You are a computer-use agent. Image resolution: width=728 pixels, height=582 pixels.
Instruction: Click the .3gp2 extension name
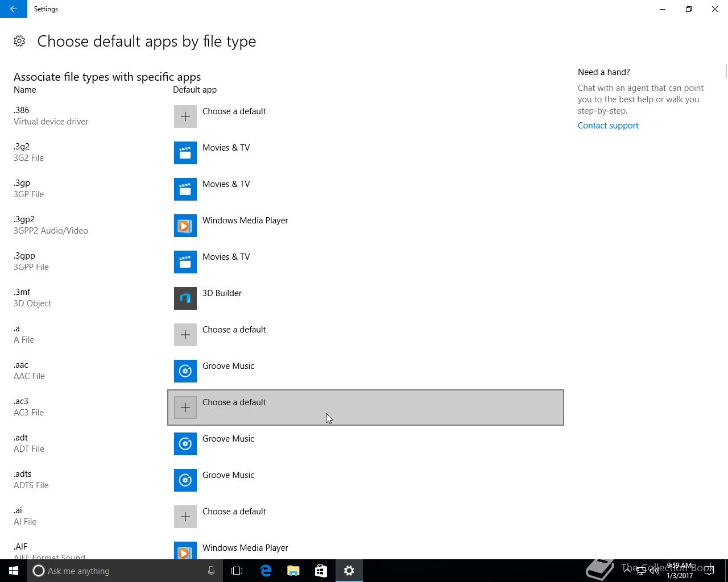(24, 219)
